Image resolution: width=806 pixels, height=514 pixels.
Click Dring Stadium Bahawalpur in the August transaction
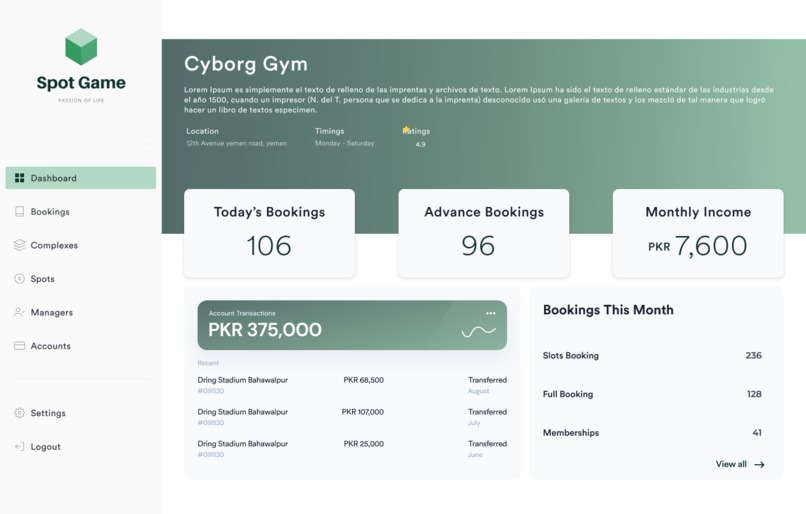pyautogui.click(x=243, y=380)
